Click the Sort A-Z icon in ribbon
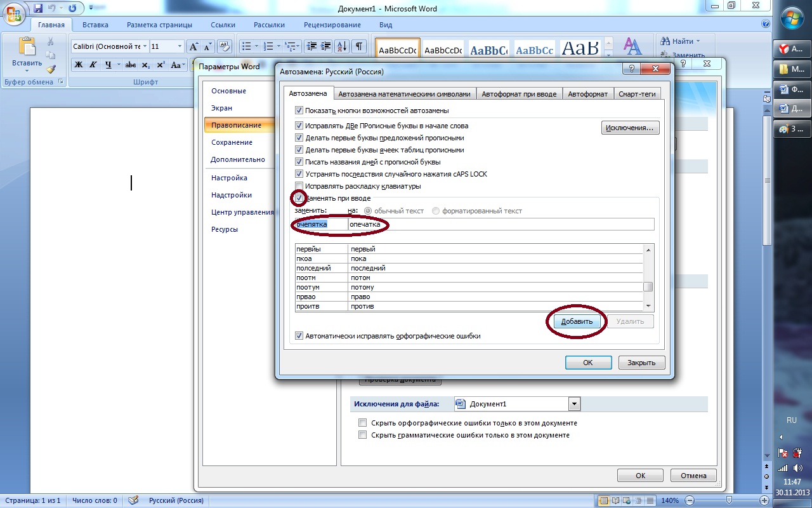This screenshot has height=508, width=812. (341, 46)
